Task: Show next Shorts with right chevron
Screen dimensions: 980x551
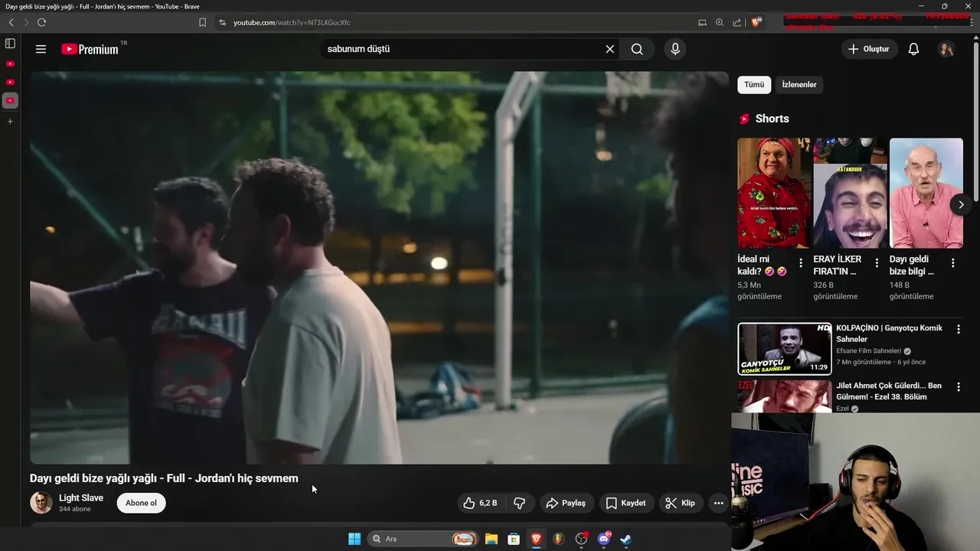Action: coord(961,204)
